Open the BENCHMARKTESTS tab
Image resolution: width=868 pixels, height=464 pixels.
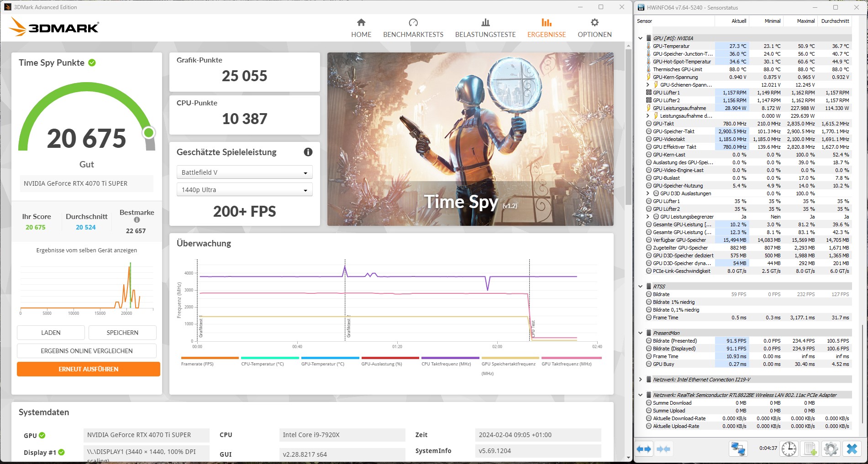413,28
